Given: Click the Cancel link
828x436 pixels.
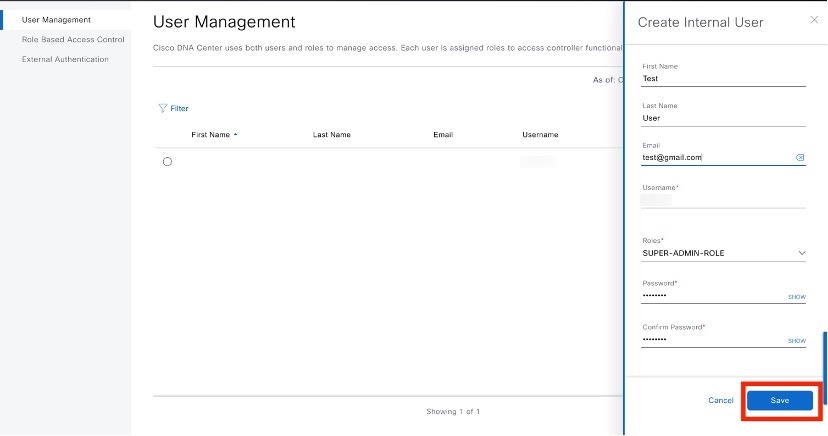Looking at the screenshot, I should pyautogui.click(x=721, y=400).
